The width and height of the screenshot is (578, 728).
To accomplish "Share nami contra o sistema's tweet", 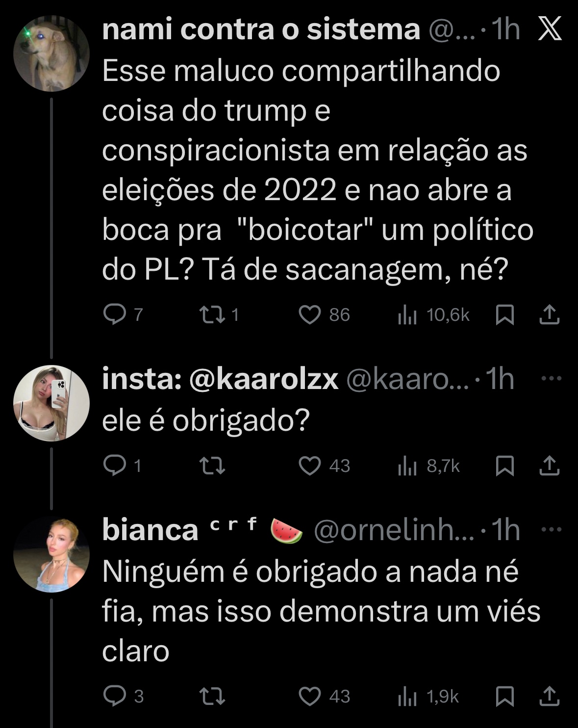I will tap(549, 315).
